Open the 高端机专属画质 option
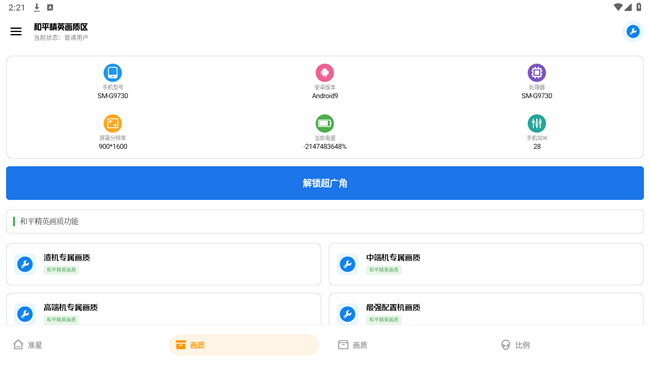 click(x=163, y=310)
